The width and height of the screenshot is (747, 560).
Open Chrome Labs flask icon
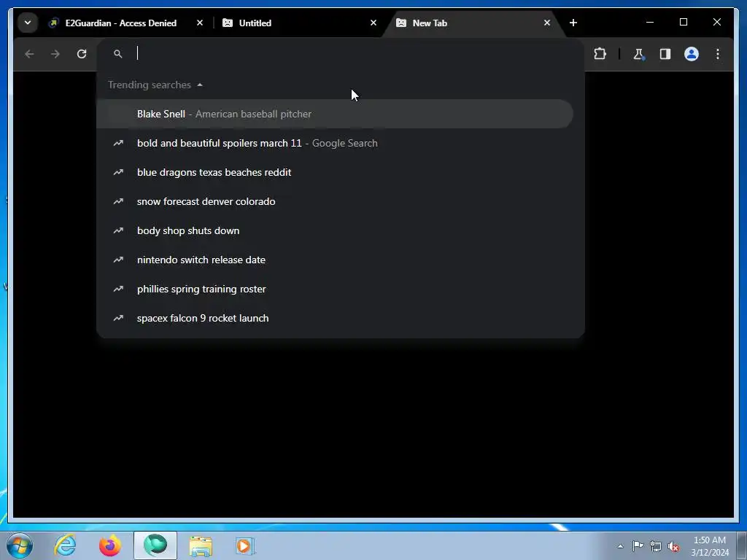tap(639, 54)
